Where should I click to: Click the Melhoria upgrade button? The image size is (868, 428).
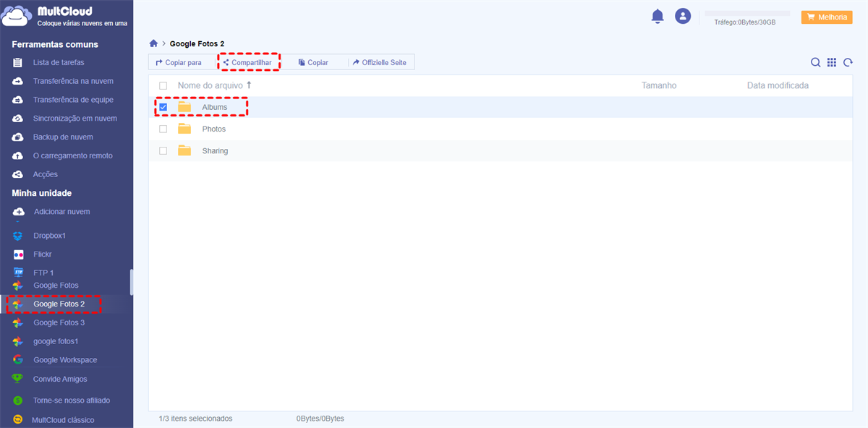point(827,17)
